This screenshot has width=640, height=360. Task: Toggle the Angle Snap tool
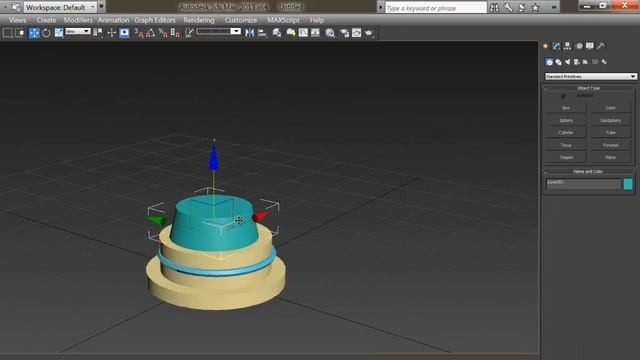point(150,33)
